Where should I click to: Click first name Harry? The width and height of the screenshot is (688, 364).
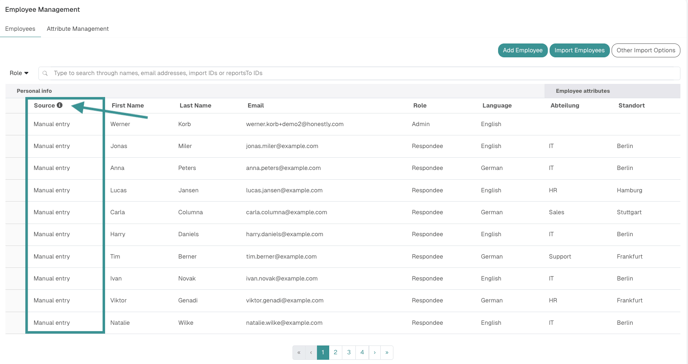click(118, 234)
